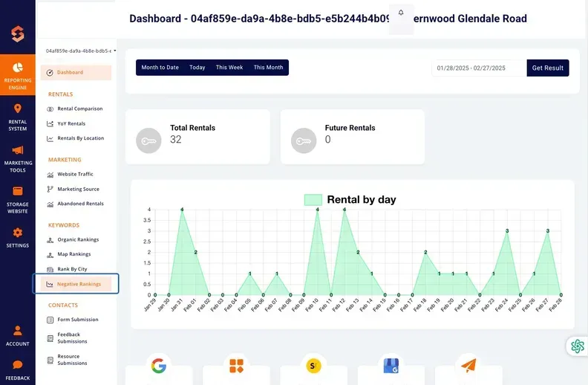Click the Feb 10 peak data point
The width and height of the screenshot is (588, 385).
click(317, 210)
